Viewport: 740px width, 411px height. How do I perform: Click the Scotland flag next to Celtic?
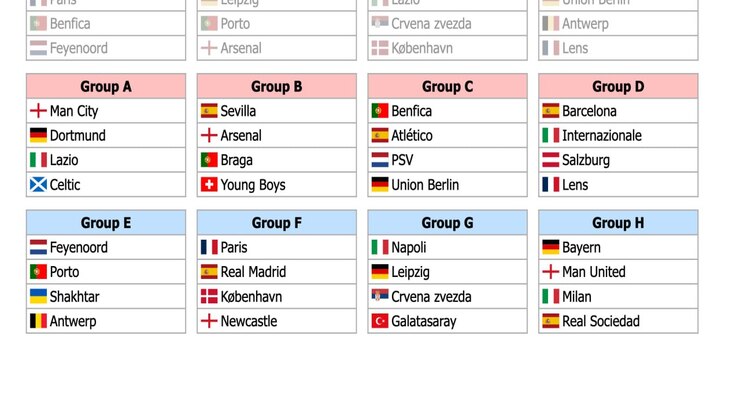coord(38,185)
